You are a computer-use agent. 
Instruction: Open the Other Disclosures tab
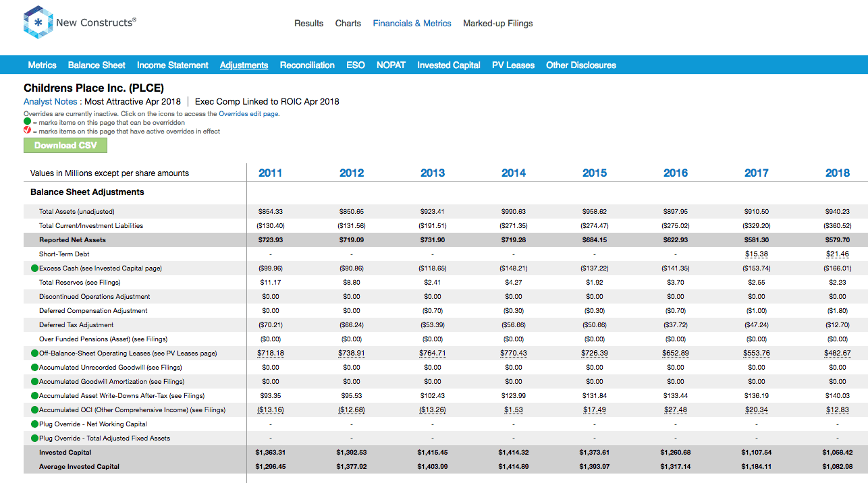pyautogui.click(x=581, y=65)
